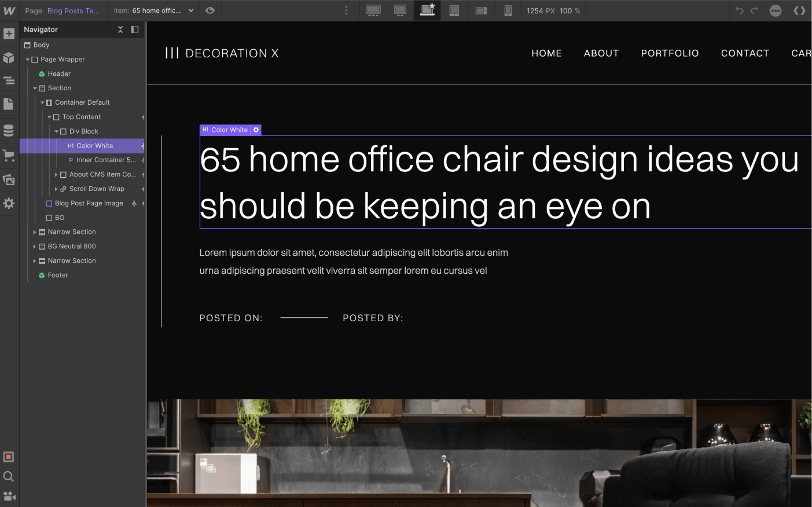Open the Pages panel
Viewport: 812px width, 507px height.
click(x=9, y=103)
